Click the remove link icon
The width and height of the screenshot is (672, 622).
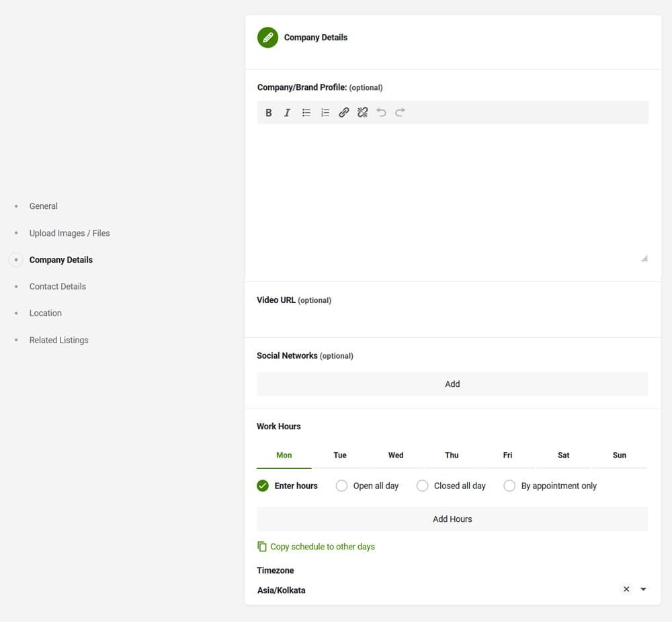[363, 113]
